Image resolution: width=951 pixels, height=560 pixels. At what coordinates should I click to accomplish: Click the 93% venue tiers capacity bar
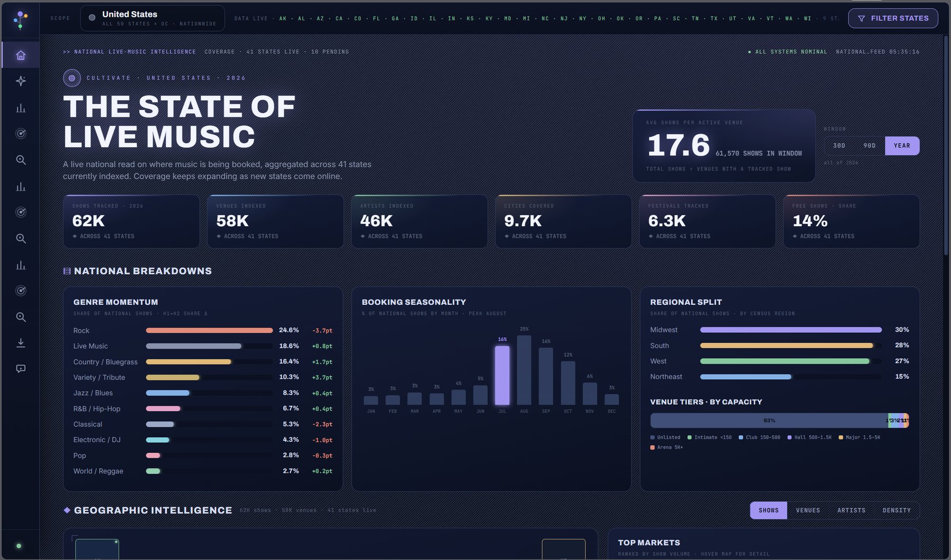769,421
